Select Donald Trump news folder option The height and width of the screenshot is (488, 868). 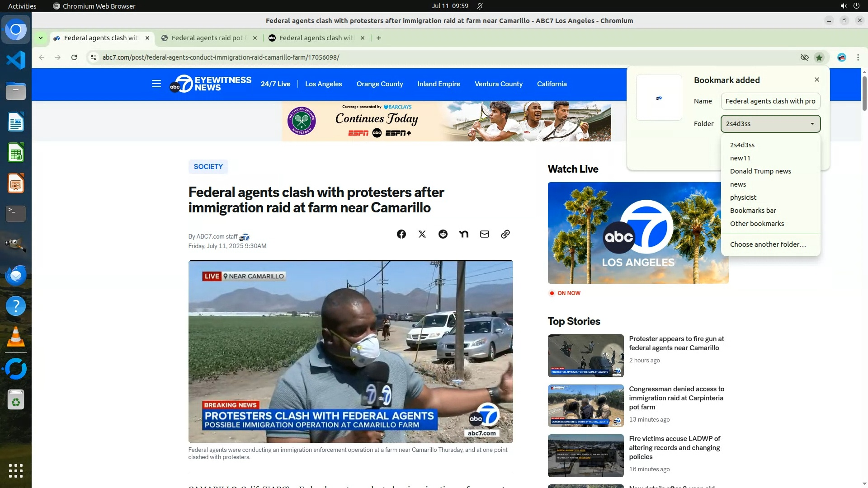point(760,171)
